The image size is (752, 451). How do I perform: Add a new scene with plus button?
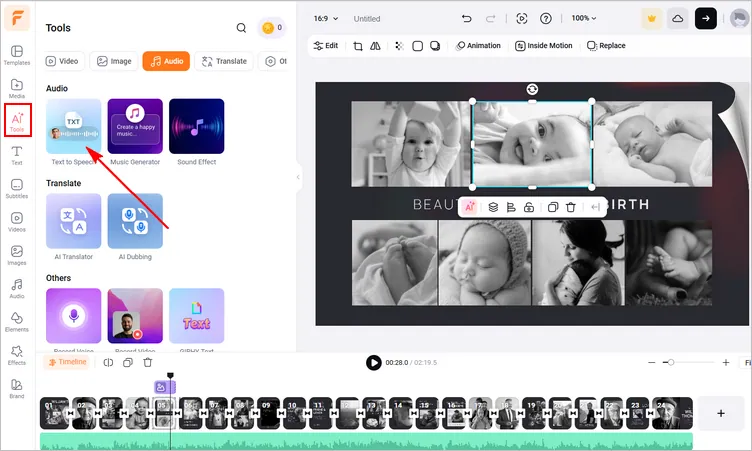coord(721,414)
